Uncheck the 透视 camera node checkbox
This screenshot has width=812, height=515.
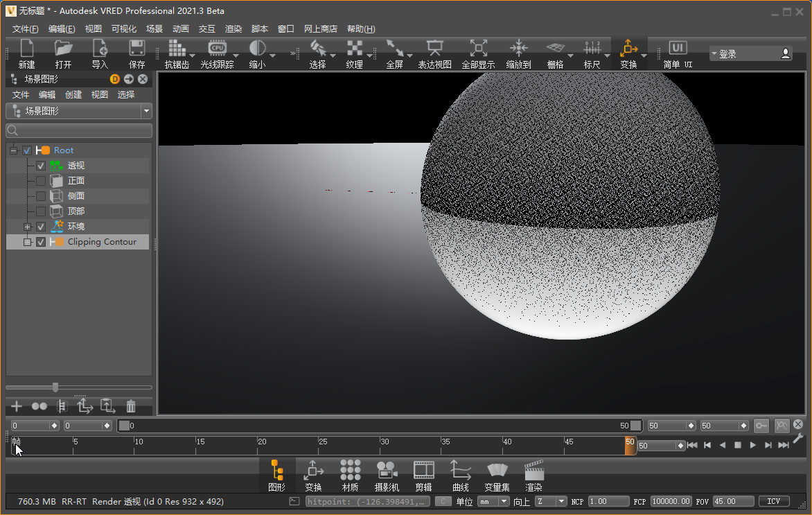pos(41,166)
